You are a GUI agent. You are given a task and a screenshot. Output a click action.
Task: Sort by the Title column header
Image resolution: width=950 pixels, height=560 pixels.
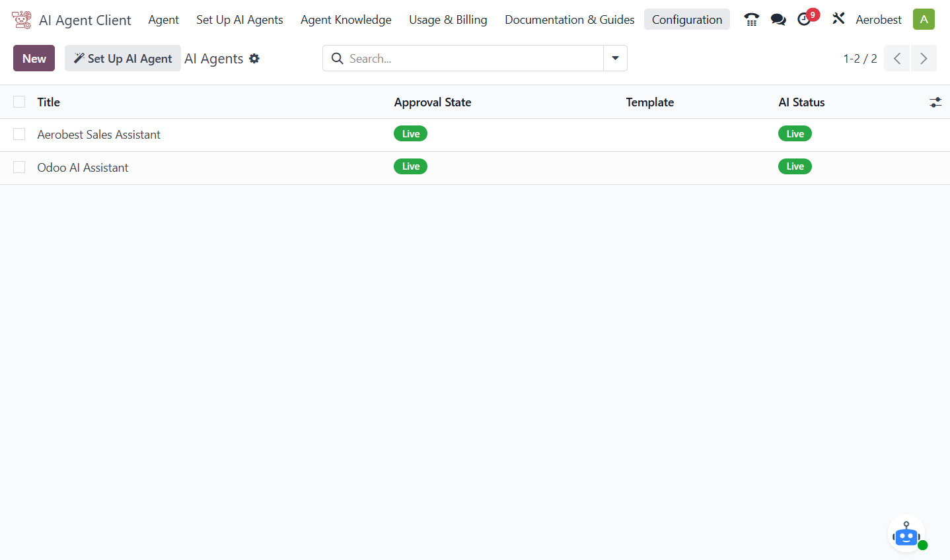48,102
